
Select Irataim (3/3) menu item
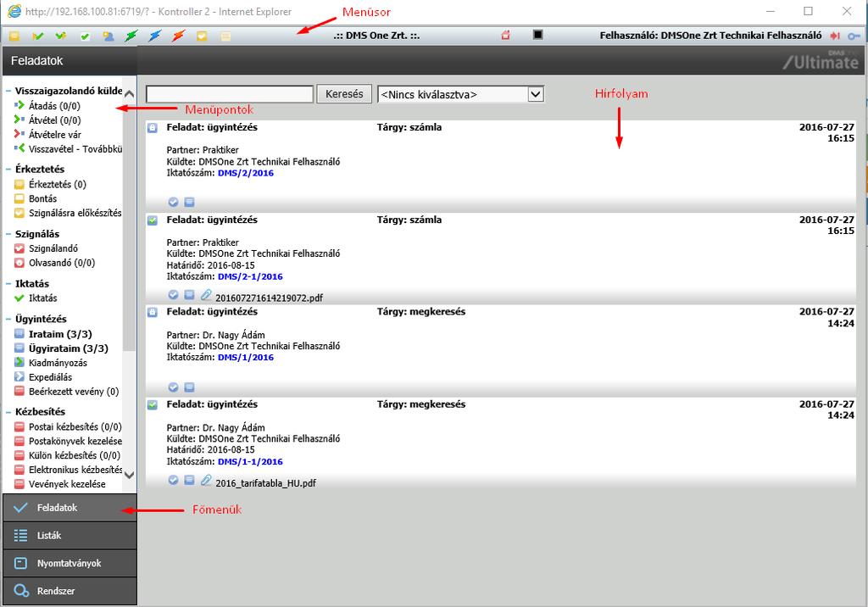click(60, 334)
